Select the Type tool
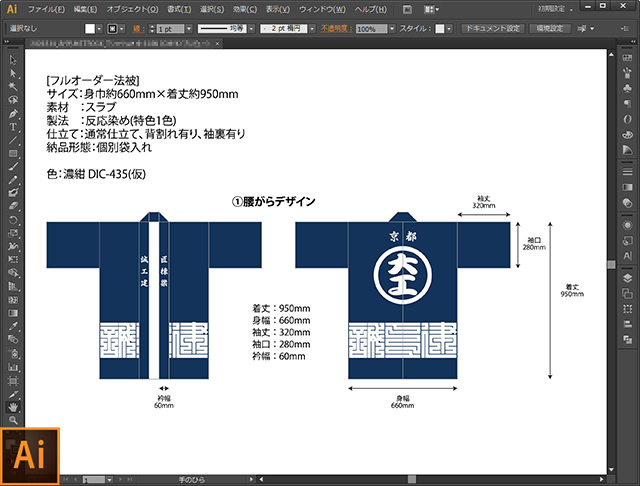This screenshot has height=486, width=640. (13, 127)
